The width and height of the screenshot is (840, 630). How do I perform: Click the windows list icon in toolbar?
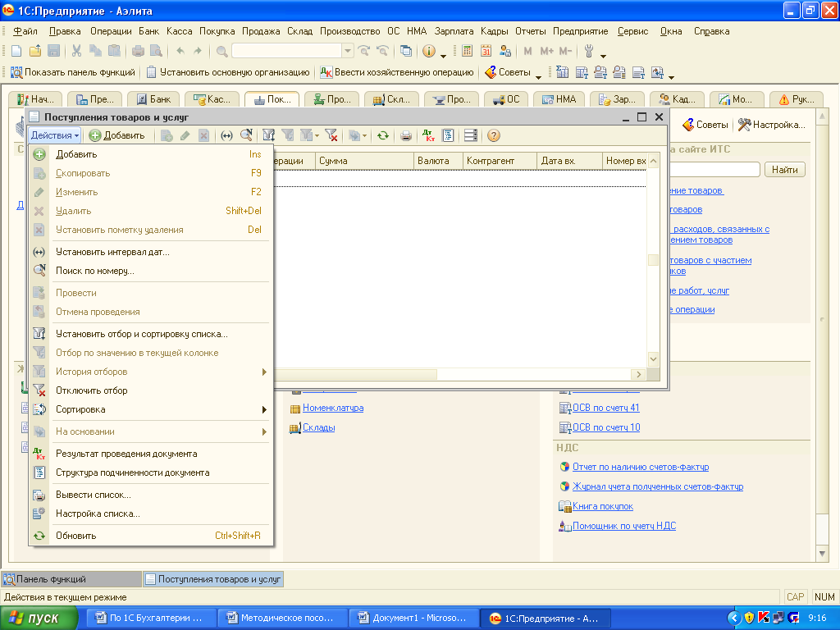(x=407, y=51)
